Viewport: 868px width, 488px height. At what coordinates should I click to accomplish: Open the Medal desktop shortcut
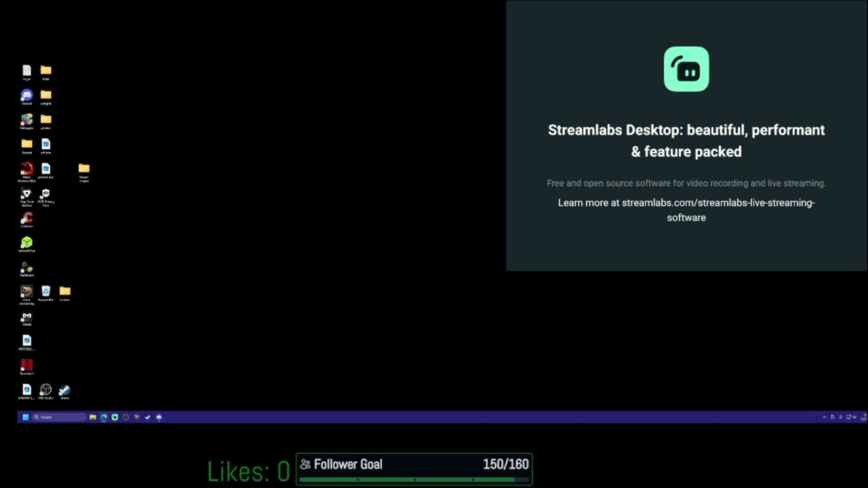[26, 318]
